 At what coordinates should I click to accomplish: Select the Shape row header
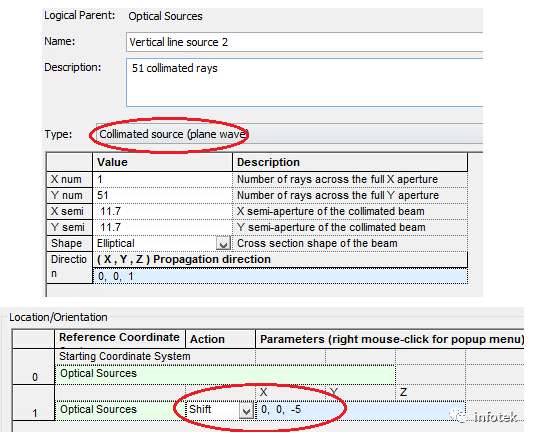(69, 243)
